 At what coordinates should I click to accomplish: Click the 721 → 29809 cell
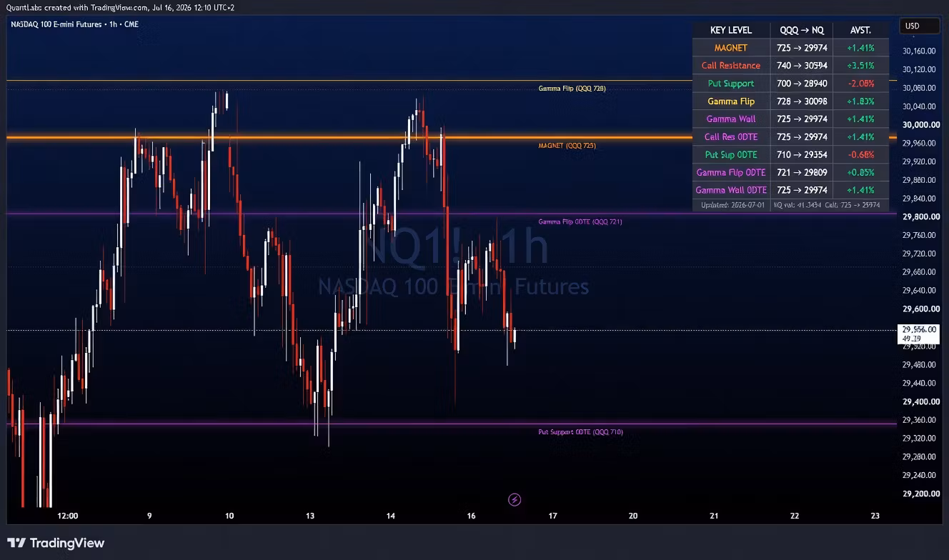pyautogui.click(x=802, y=172)
